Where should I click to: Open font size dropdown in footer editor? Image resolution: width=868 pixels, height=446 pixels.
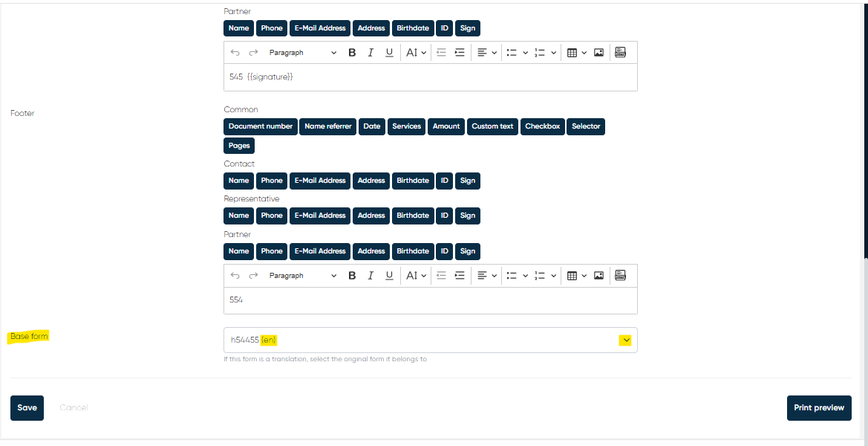416,276
